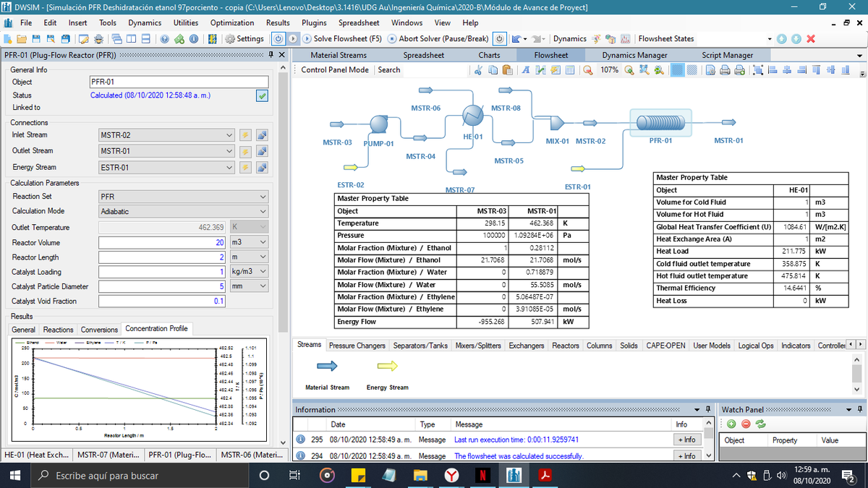
Task: Open the Energy Stream ESTR-01 dropdown
Action: [229, 168]
